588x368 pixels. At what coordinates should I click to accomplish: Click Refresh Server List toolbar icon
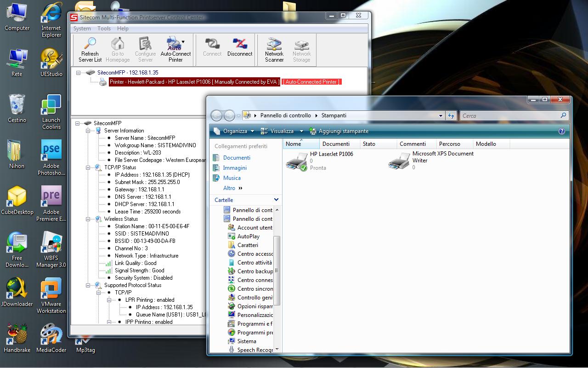90,50
